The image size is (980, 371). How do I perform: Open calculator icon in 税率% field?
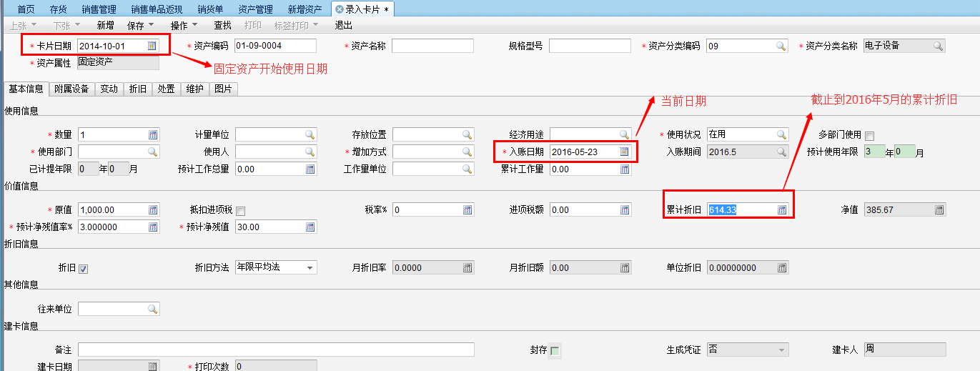(x=467, y=210)
